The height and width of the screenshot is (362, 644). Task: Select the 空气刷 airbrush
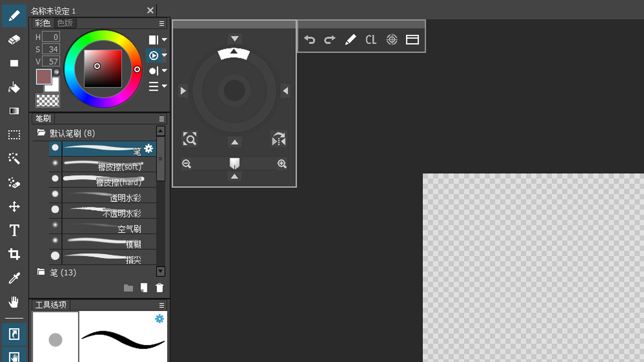click(103, 226)
